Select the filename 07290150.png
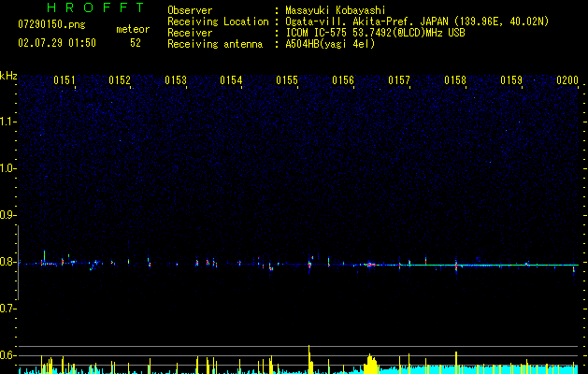The width and height of the screenshot is (588, 374). click(51, 25)
